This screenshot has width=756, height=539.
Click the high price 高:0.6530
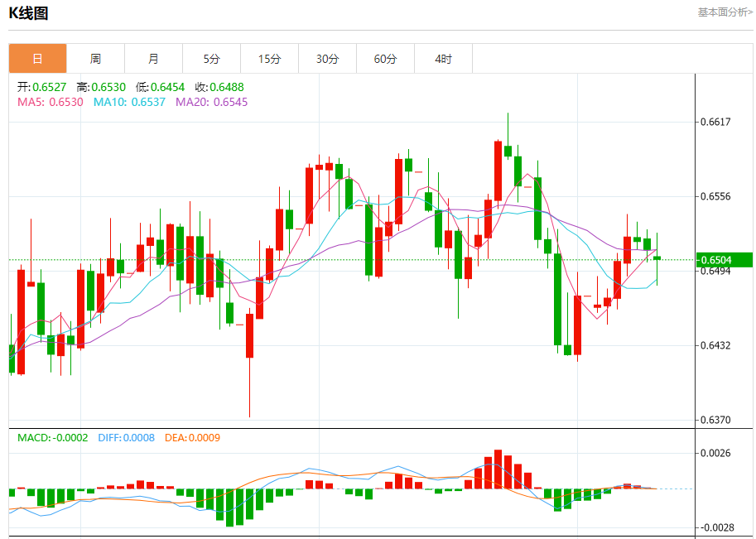101,87
